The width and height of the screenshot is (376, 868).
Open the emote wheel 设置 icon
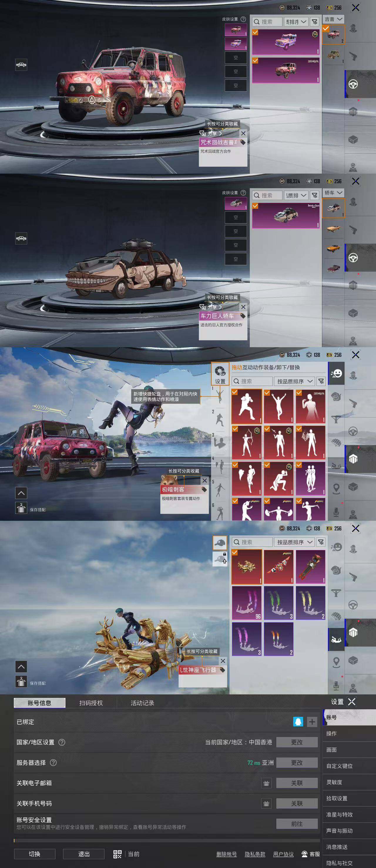[220, 374]
